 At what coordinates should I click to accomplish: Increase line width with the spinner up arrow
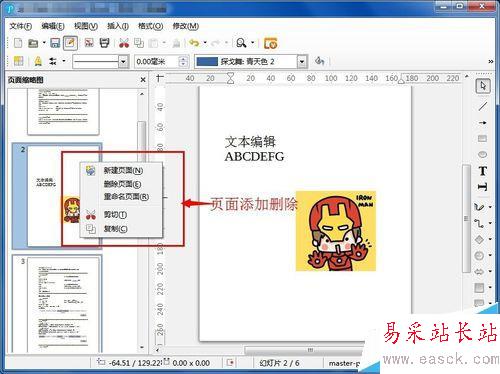(x=183, y=59)
